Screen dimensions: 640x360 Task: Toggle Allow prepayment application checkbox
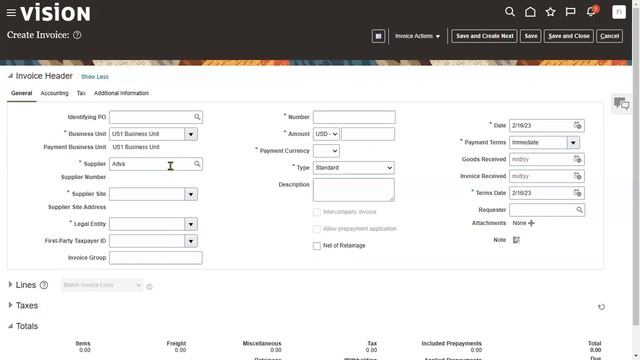point(317,229)
